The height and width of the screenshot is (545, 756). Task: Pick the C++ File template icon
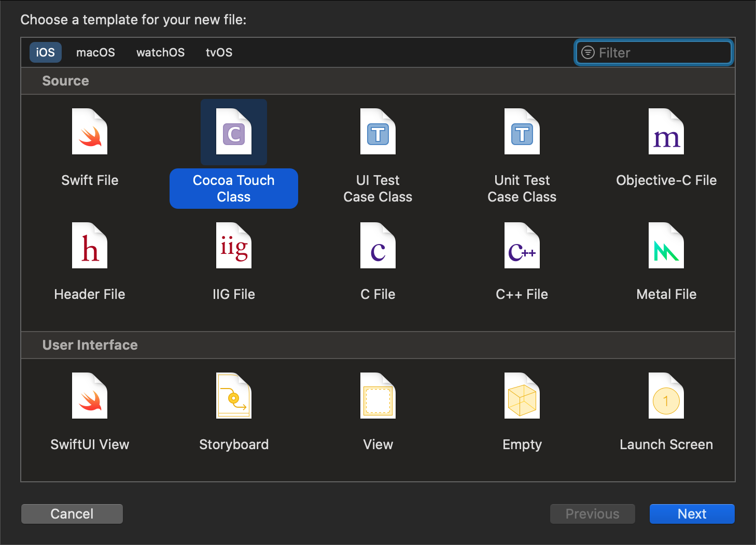[x=522, y=246]
